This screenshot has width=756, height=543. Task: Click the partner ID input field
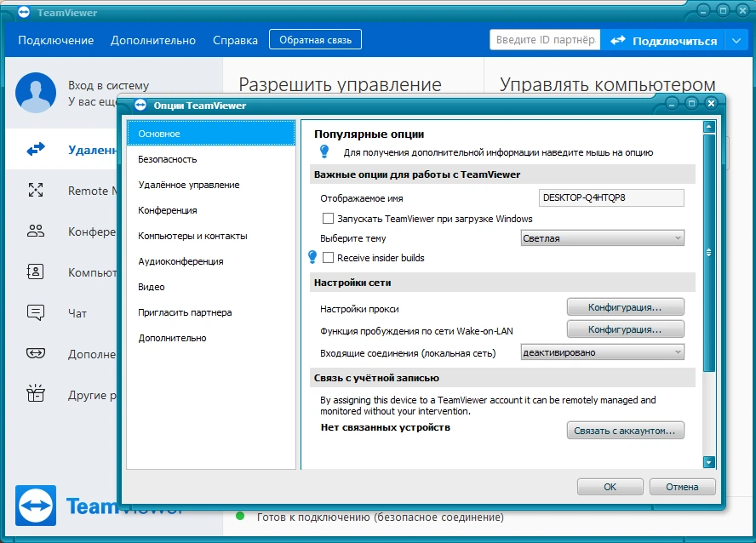[x=545, y=39]
